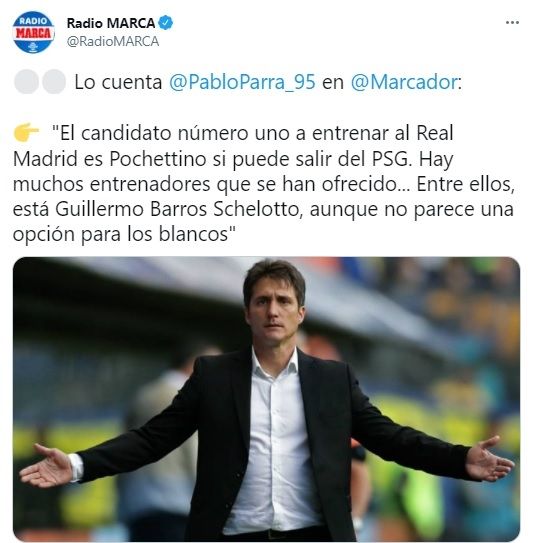Click the blue verified badge

point(166,23)
